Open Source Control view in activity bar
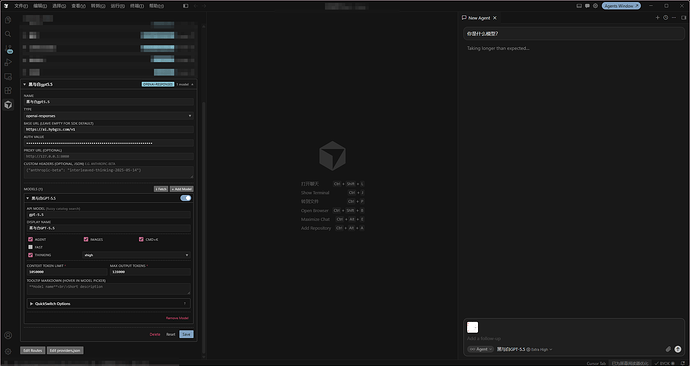This screenshot has width=690, height=366. click(x=8, y=48)
